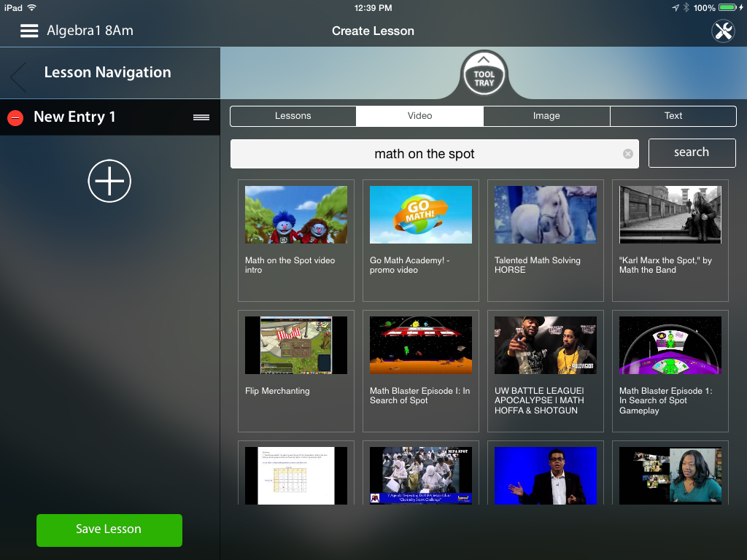The image size is (747, 560).
Task: Click the reorder handle on New Entry 1
Action: tap(201, 117)
